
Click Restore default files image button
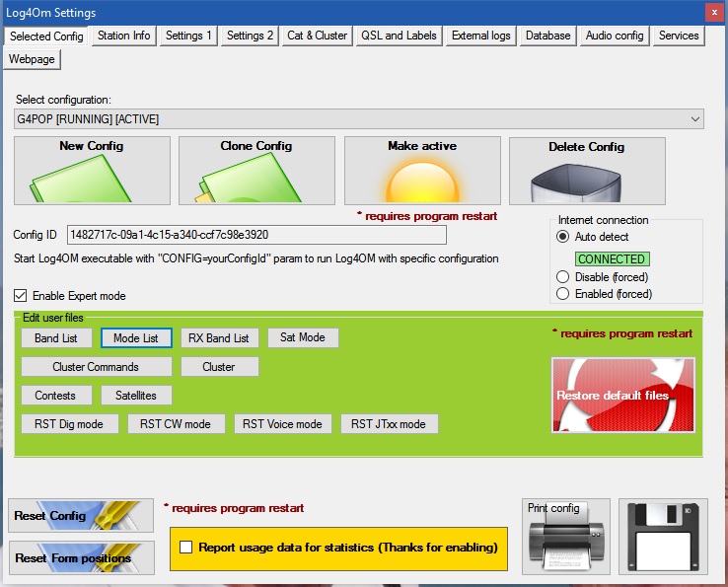[x=623, y=396]
